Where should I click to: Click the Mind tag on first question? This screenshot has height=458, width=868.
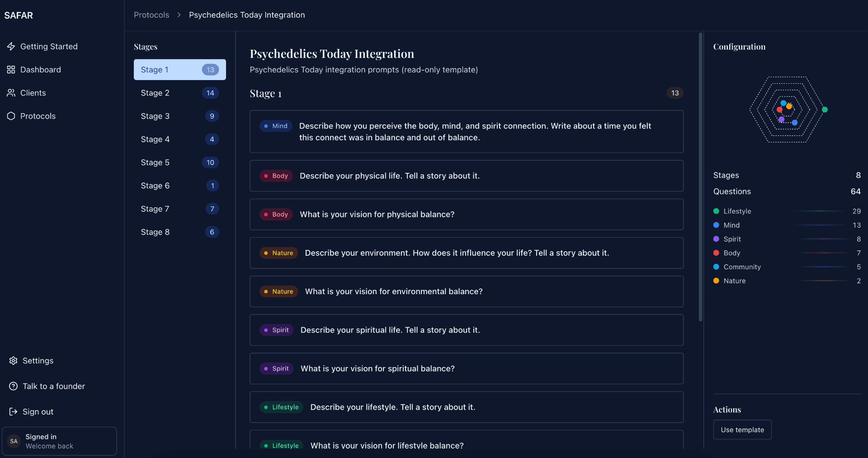pos(276,126)
